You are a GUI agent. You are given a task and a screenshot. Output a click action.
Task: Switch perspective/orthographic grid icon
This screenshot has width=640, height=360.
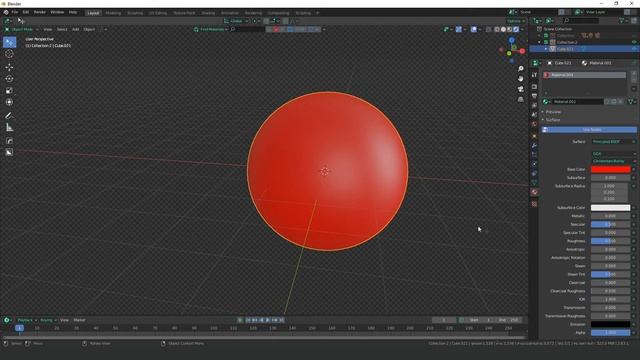[520, 99]
